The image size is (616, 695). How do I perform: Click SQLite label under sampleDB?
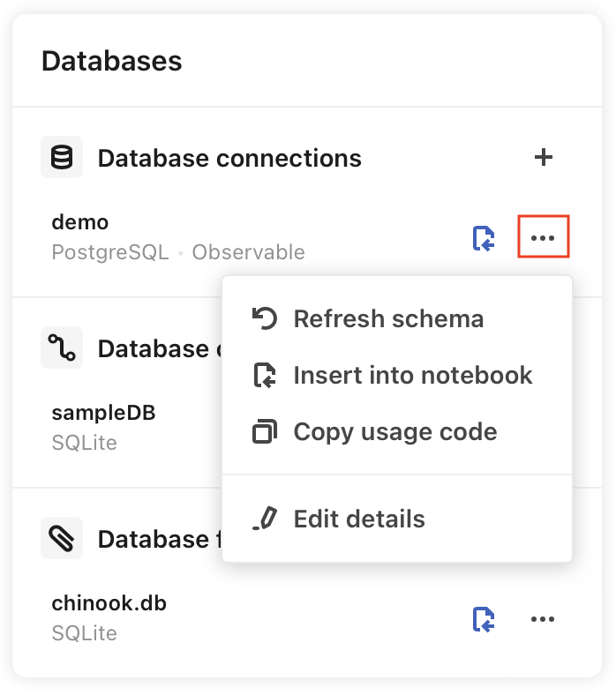point(84,443)
